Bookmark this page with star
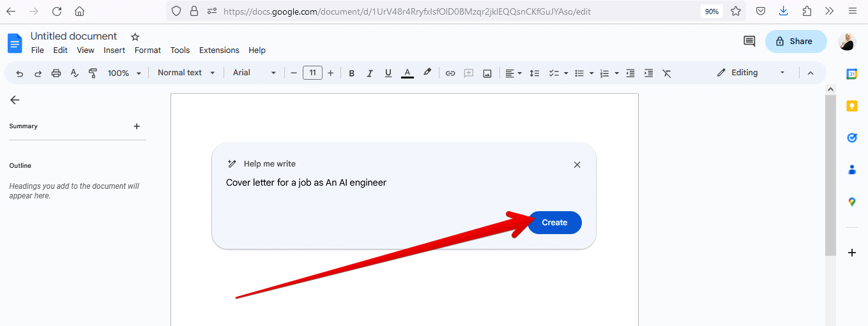This screenshot has height=326, width=868. (x=736, y=11)
